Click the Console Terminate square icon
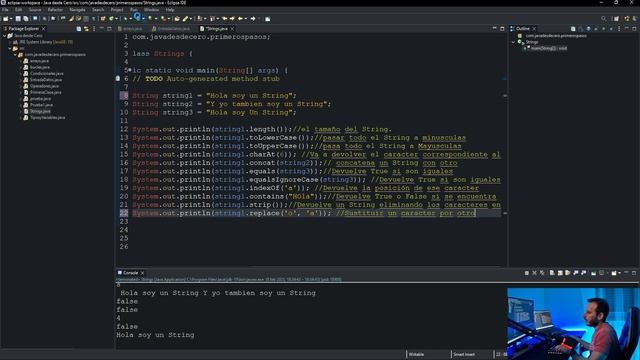The height and width of the screenshot is (360, 640). click(527, 273)
